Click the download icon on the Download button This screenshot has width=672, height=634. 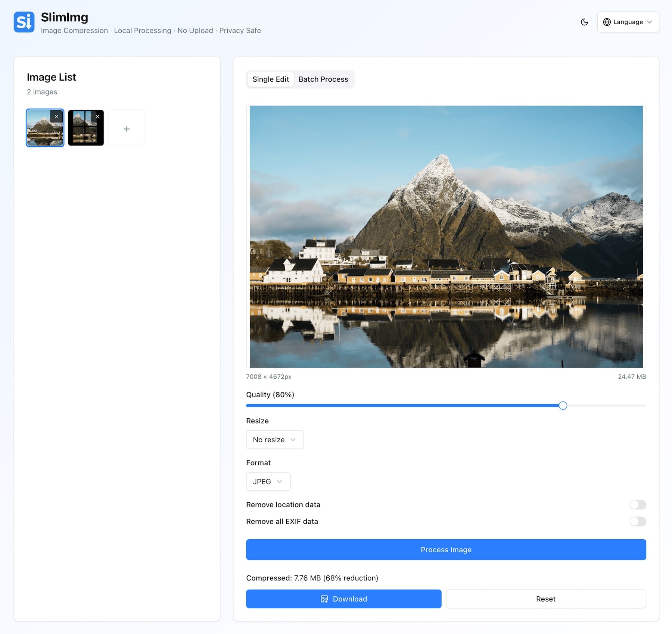pyautogui.click(x=324, y=599)
